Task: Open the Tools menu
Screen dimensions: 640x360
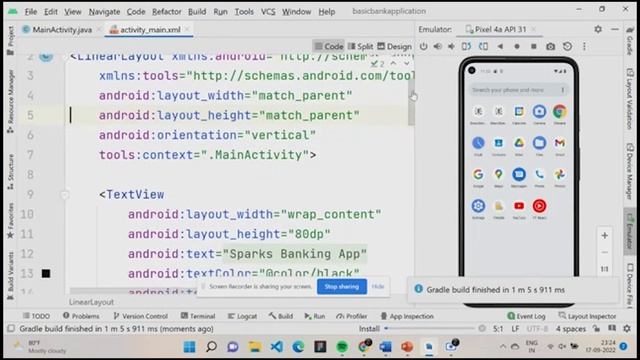Action: (244, 12)
